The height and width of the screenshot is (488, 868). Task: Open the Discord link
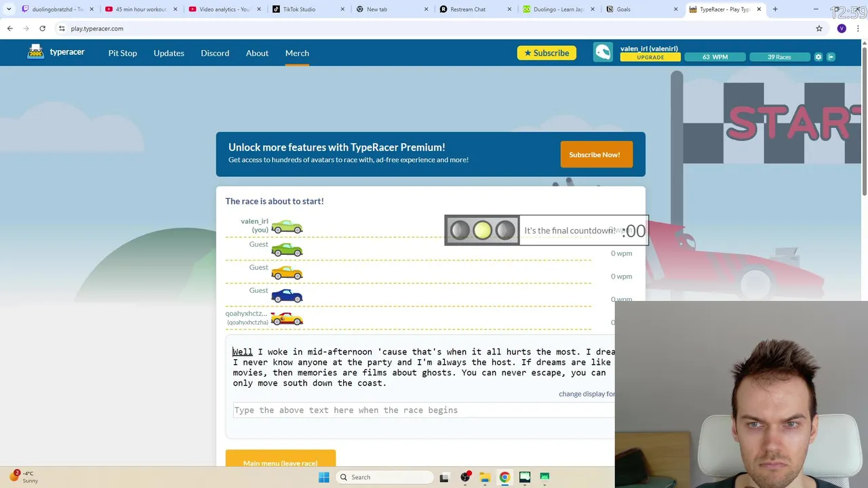(x=215, y=53)
